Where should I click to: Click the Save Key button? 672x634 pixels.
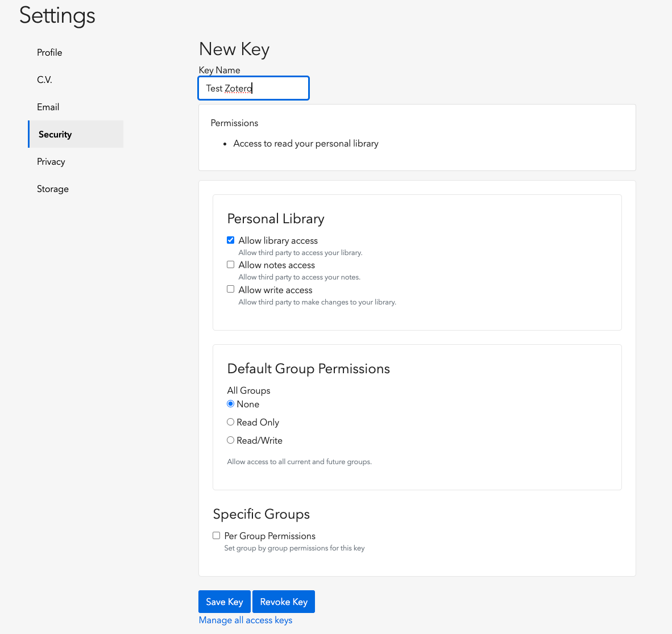point(224,602)
